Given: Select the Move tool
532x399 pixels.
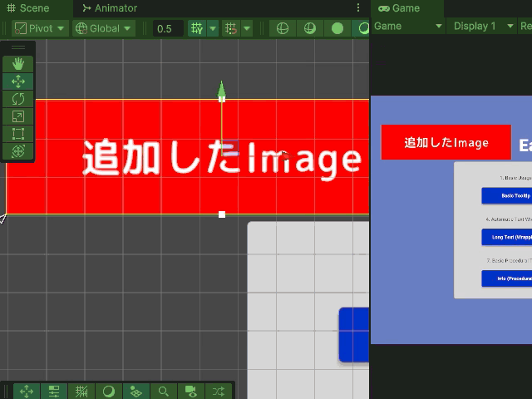Looking at the screenshot, I should pos(18,81).
